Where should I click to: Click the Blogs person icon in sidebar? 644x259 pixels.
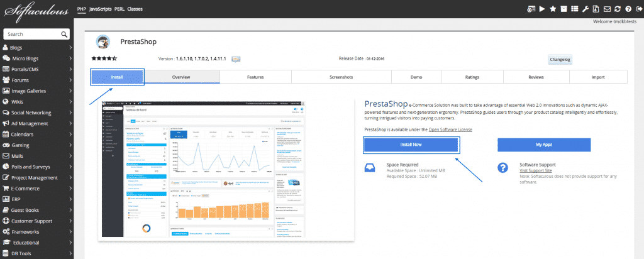[5, 48]
